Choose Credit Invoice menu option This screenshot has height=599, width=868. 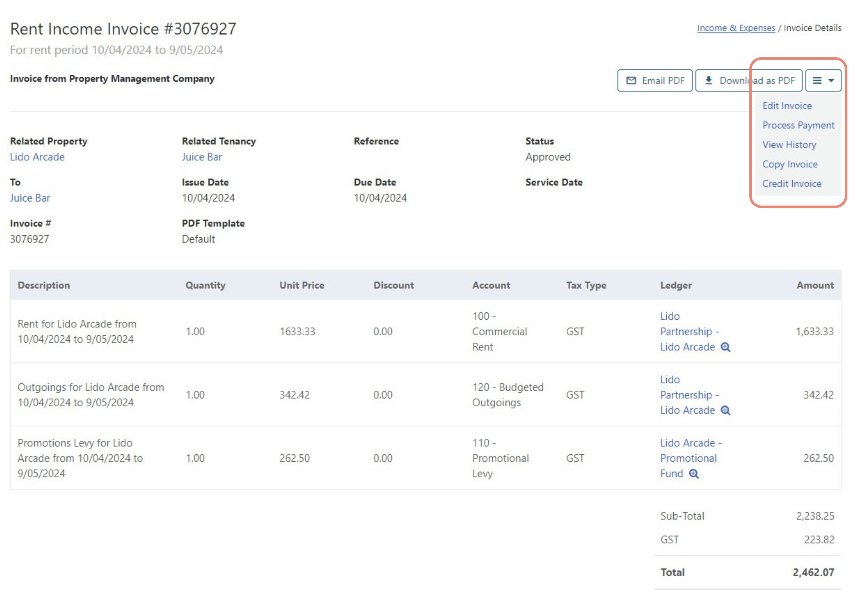[792, 184]
